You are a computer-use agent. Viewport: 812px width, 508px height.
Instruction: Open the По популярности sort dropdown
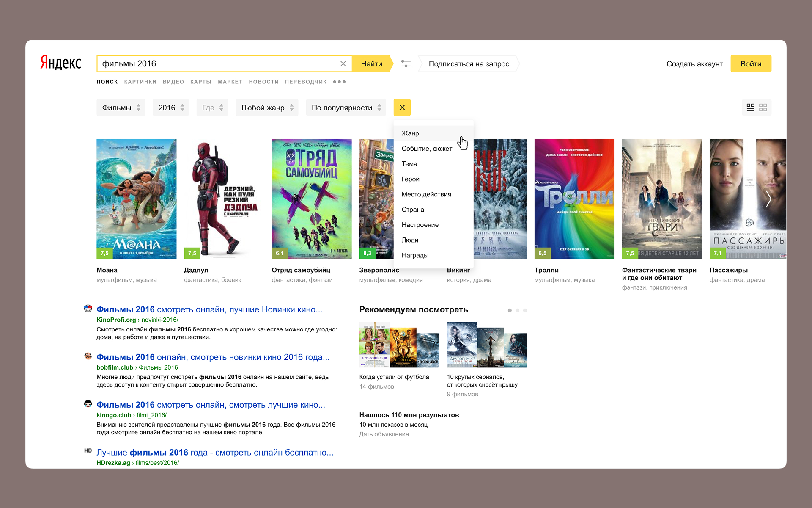pyautogui.click(x=346, y=108)
